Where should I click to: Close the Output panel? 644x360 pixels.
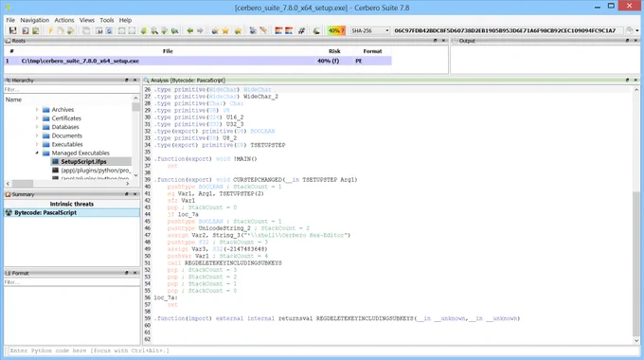coord(635,41)
